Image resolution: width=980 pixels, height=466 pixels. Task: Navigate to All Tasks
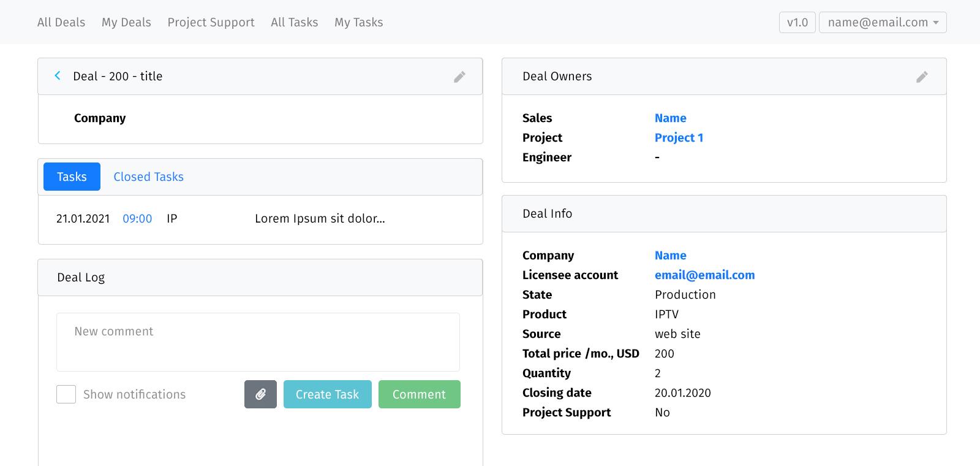coord(294,23)
